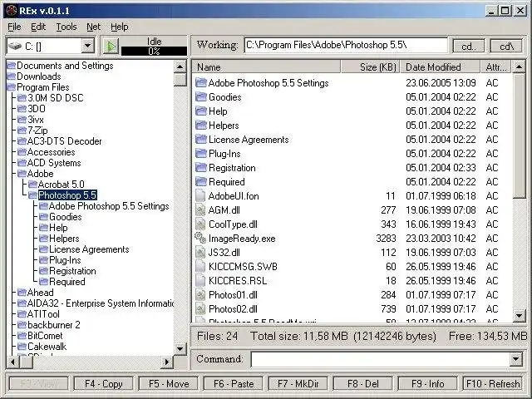The image size is (532, 399).
Task: Open the Tools menu
Action: point(66,27)
